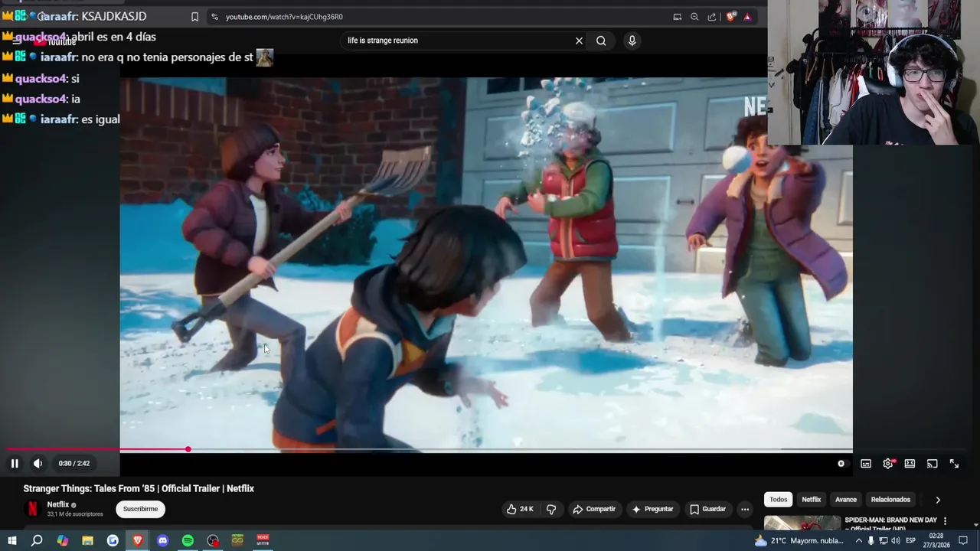980x551 pixels.
Task: Save the video with Guardar
Action: [707, 509]
